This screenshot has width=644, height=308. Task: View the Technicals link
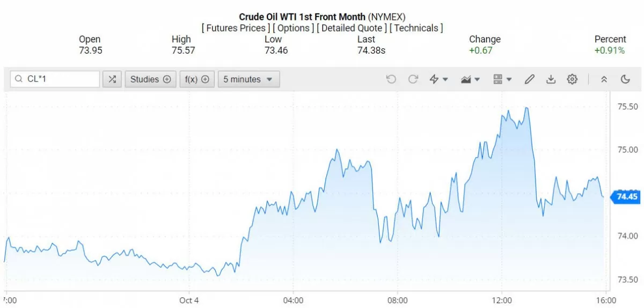(x=416, y=28)
